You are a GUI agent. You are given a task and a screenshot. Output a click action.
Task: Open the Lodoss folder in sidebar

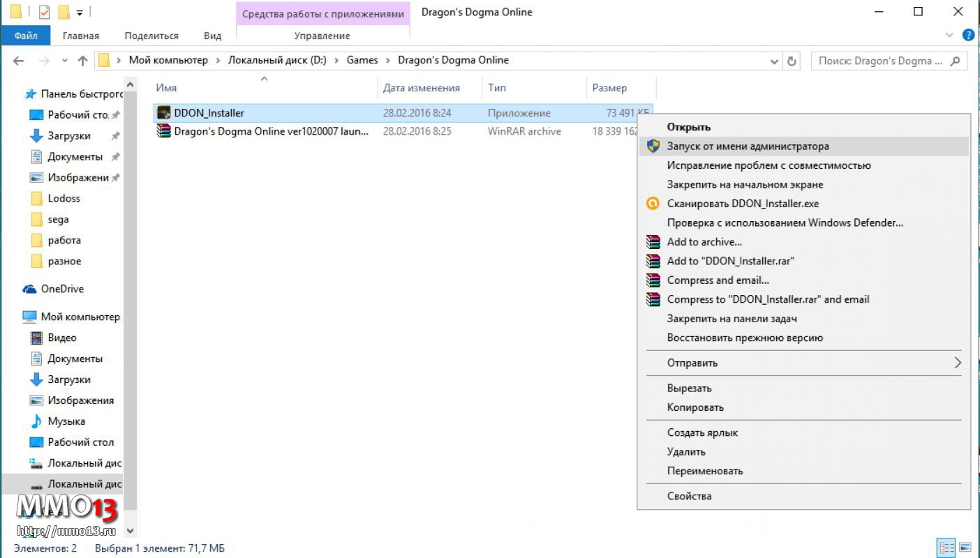click(x=64, y=198)
